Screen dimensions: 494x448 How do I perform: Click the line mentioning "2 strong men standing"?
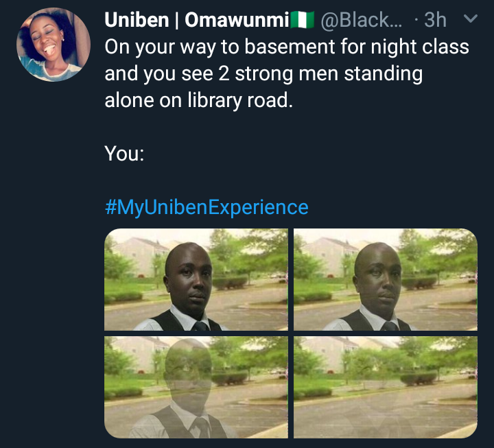tap(263, 73)
